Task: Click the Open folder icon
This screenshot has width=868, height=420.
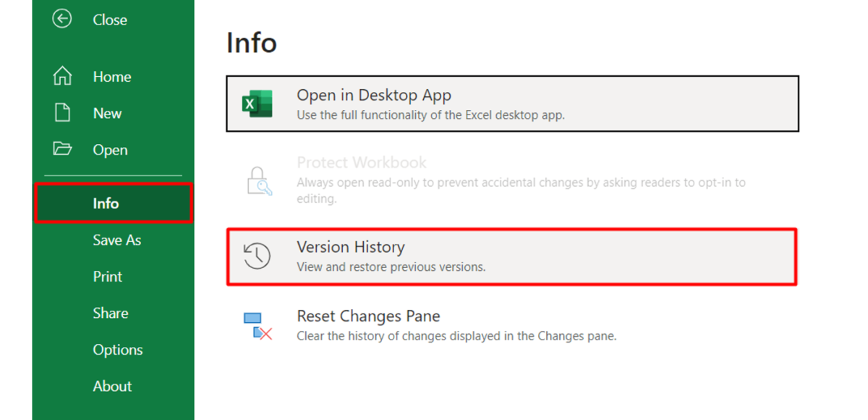Action: 63,149
